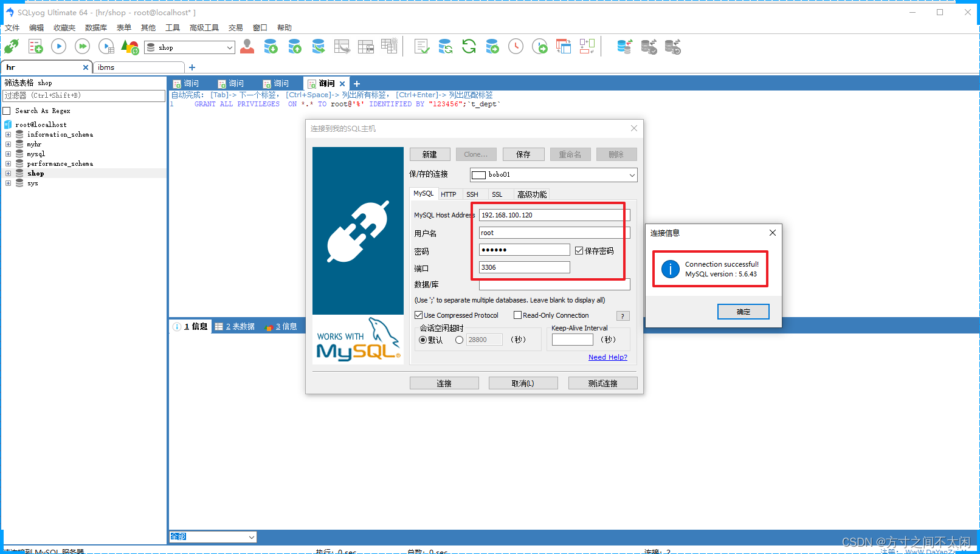This screenshot has width=980, height=554.
Task: Click the 新建 button
Action: point(430,154)
